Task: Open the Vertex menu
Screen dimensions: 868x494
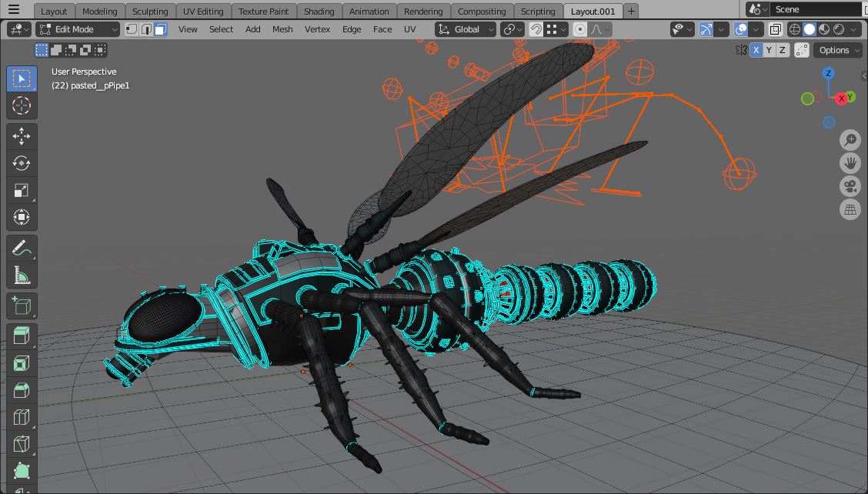Action: click(x=317, y=29)
